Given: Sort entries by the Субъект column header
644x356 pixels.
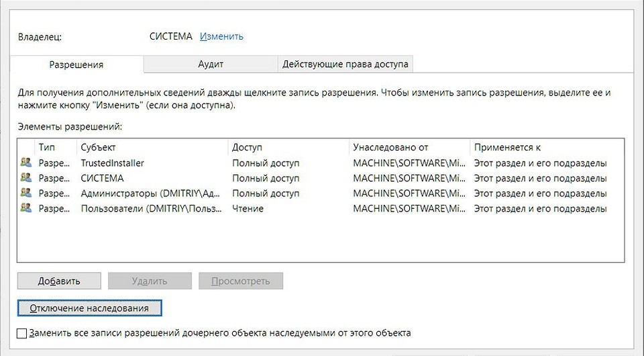Looking at the screenshot, I should [x=98, y=147].
